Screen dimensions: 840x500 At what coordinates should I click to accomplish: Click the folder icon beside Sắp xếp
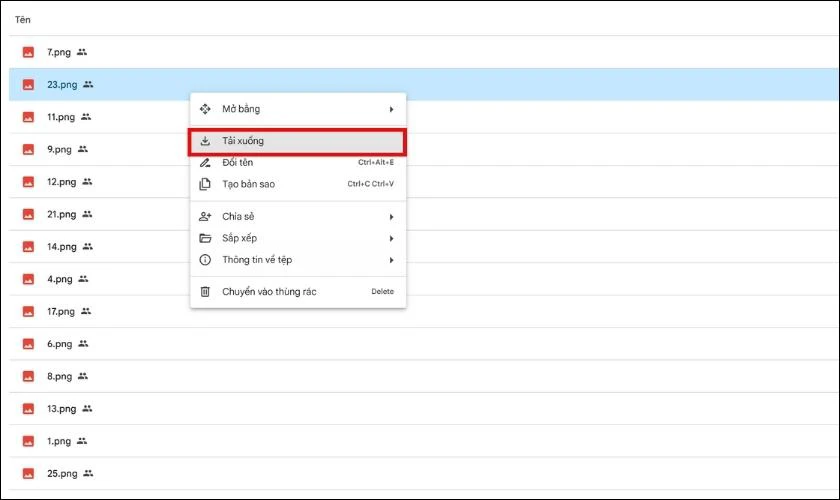click(205, 238)
